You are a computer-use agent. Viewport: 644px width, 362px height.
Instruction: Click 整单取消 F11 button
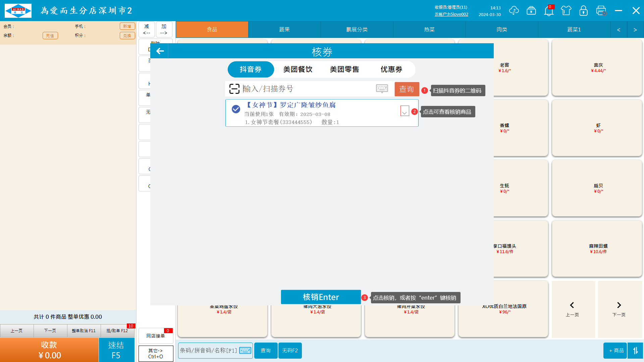tap(84, 331)
